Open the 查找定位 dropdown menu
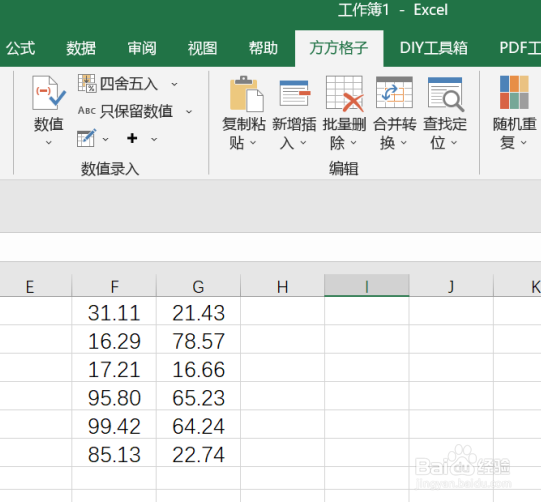The image size is (541, 502). tap(454, 142)
